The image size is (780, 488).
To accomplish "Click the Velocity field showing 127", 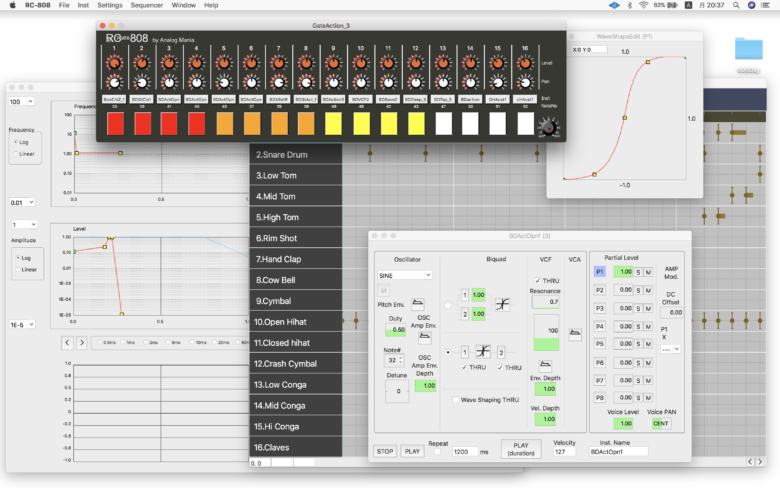I will 564,452.
